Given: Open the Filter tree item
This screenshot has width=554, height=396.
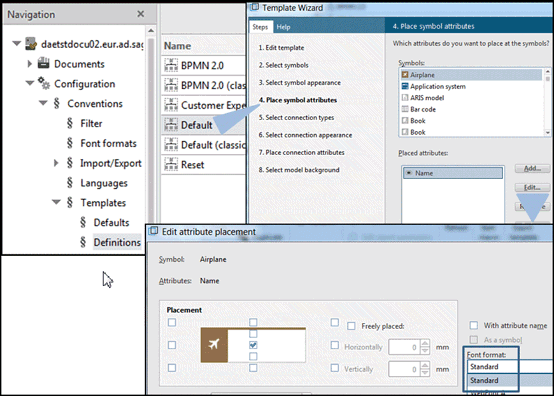Looking at the screenshot, I should point(91,123).
